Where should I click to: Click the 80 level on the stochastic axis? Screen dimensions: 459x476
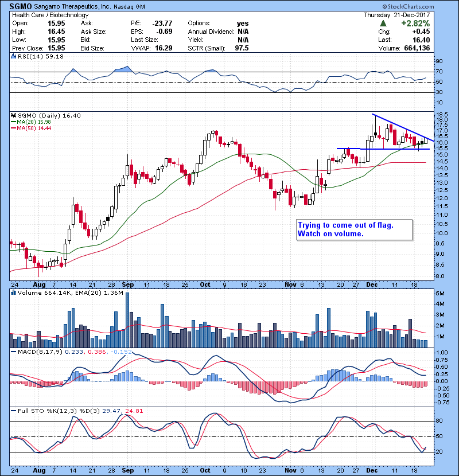[439, 421]
